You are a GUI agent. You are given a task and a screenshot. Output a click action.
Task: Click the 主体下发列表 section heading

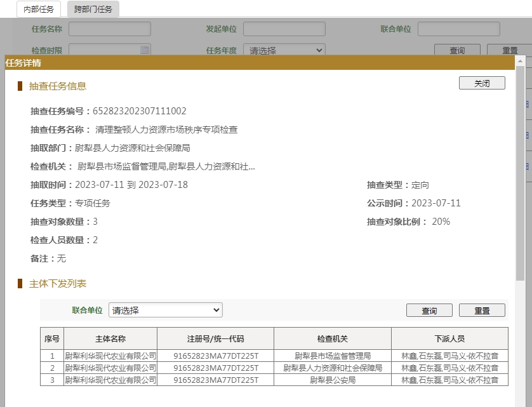point(58,283)
